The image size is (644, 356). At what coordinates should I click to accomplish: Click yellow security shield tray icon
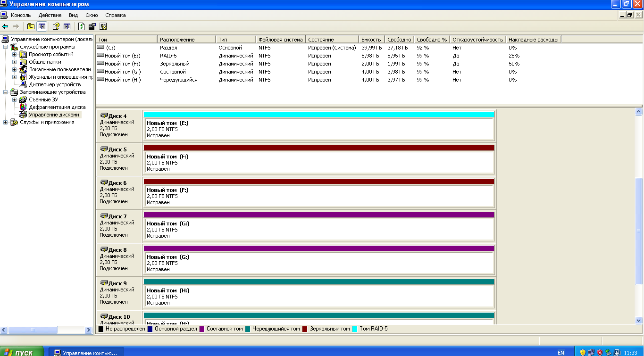[x=583, y=352]
